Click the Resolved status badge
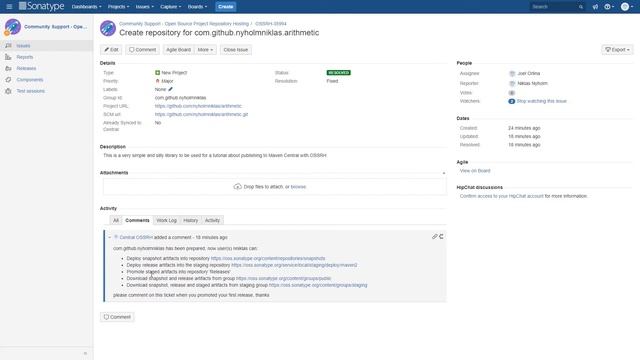This screenshot has width=640, height=360. (x=338, y=73)
